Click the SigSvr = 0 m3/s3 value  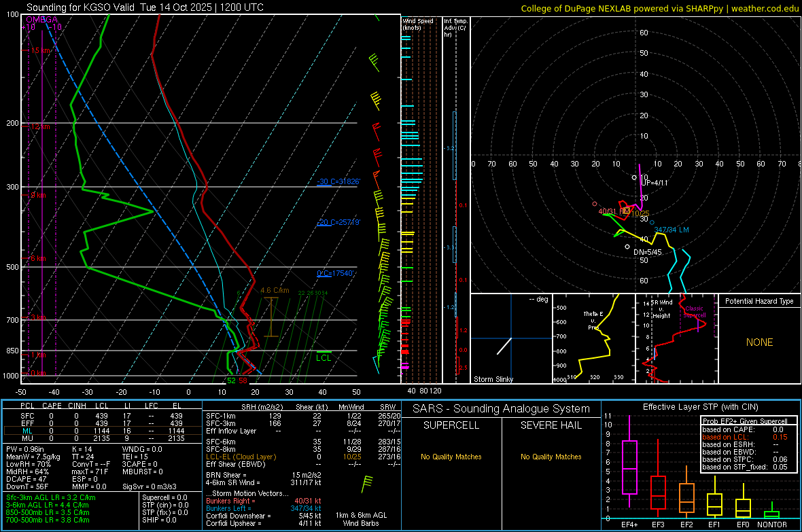click(150, 486)
